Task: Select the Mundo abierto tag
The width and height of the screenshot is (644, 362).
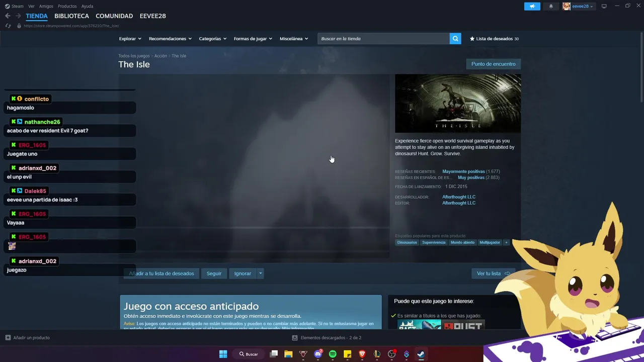Action: coord(462,242)
